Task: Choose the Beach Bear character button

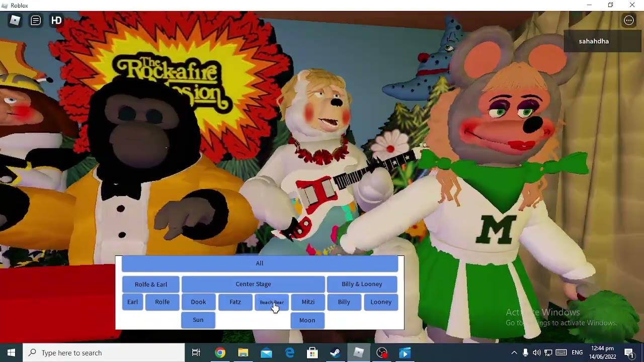Action: click(272, 302)
